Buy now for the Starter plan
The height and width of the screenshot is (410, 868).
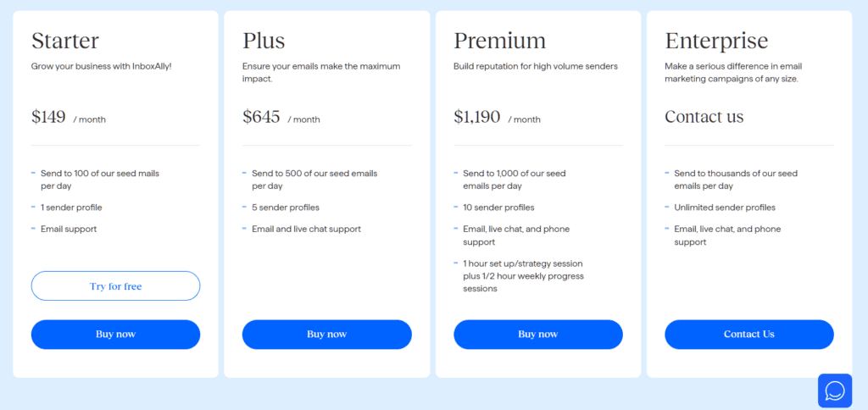[115, 335]
